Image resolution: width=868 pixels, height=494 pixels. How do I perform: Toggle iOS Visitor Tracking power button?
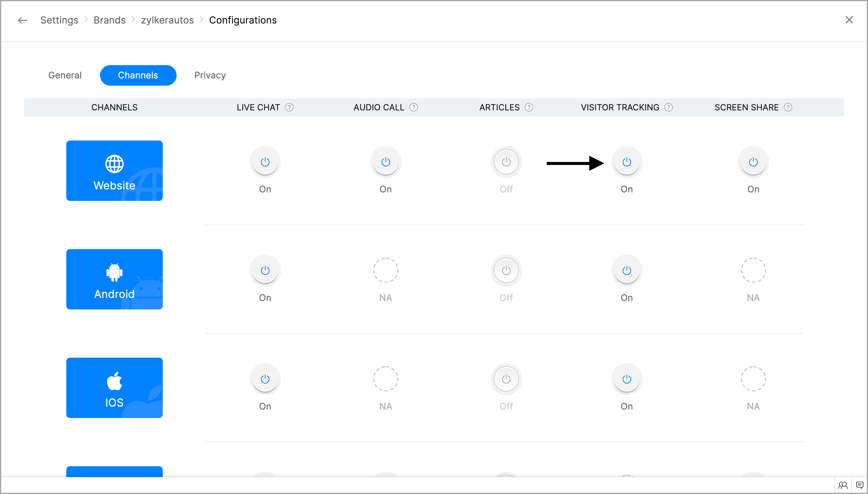[627, 379]
